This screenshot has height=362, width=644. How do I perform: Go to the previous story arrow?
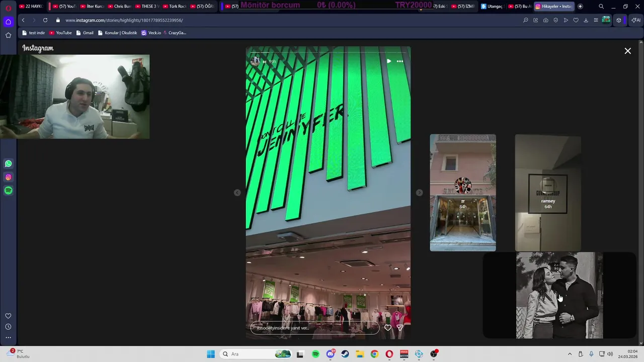click(x=237, y=193)
